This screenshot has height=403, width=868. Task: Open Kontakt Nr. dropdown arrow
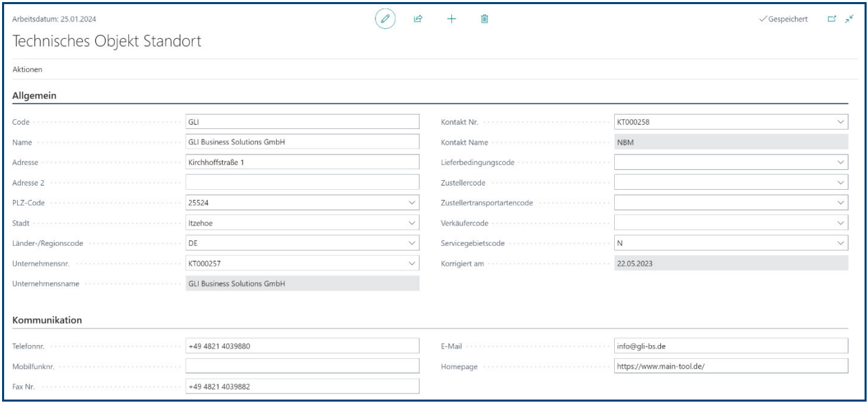(x=840, y=123)
